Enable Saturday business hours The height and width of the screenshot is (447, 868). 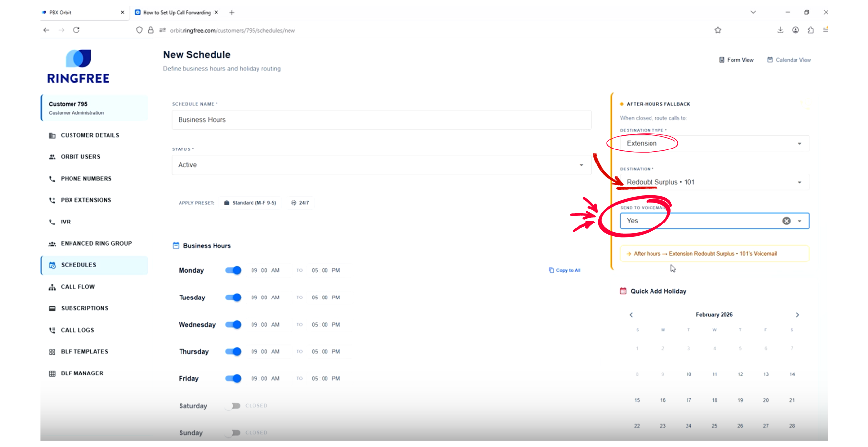point(233,406)
